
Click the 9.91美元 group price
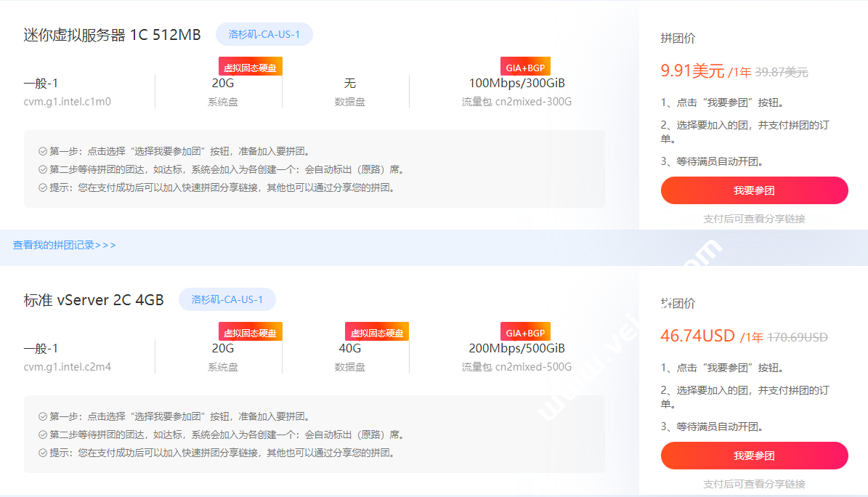pos(692,71)
